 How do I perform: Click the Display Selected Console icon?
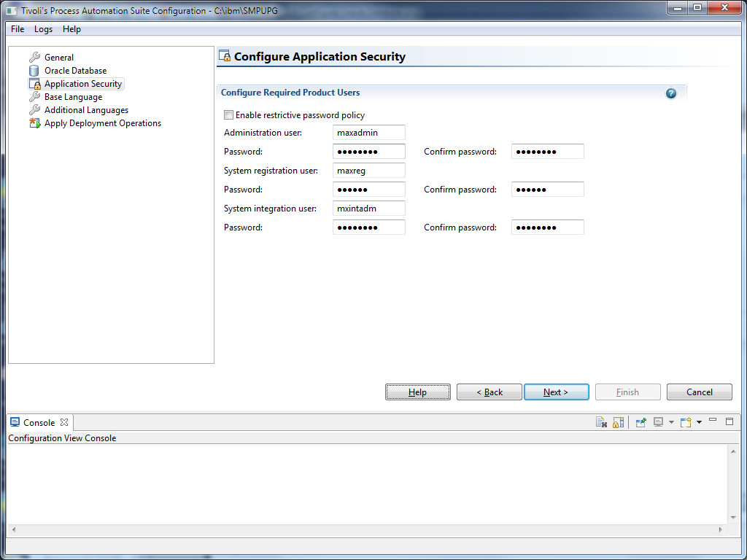659,422
